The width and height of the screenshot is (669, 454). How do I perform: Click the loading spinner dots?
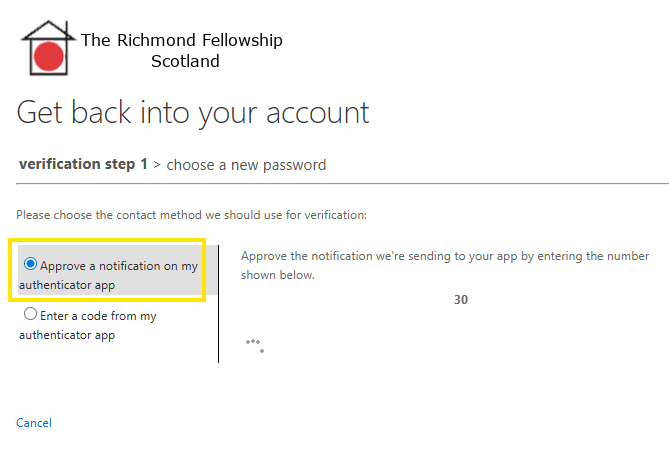pos(255,345)
